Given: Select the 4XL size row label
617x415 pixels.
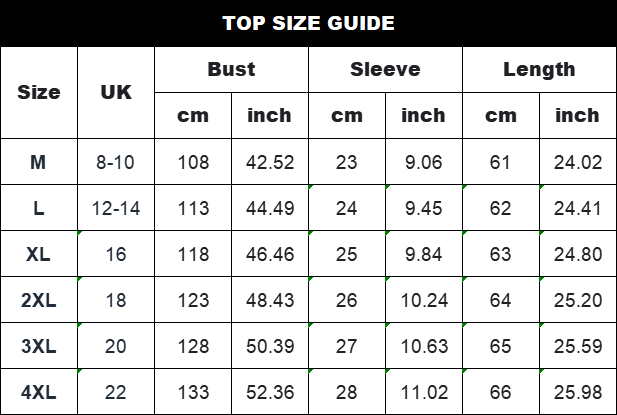Looking at the screenshot, I should (39, 392).
